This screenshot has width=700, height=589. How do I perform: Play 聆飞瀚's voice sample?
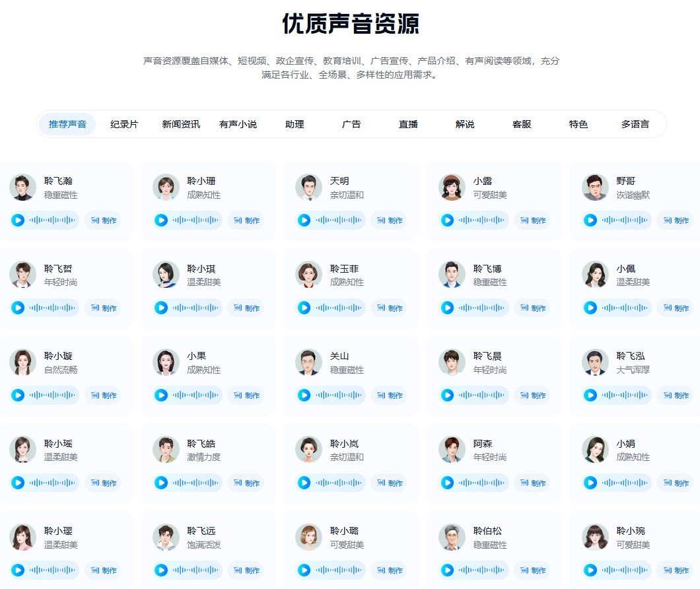coord(17,220)
